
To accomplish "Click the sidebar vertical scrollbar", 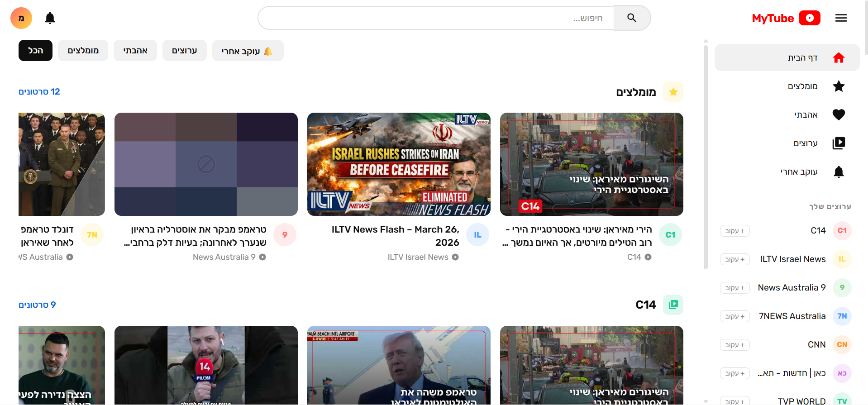I will (x=706, y=154).
